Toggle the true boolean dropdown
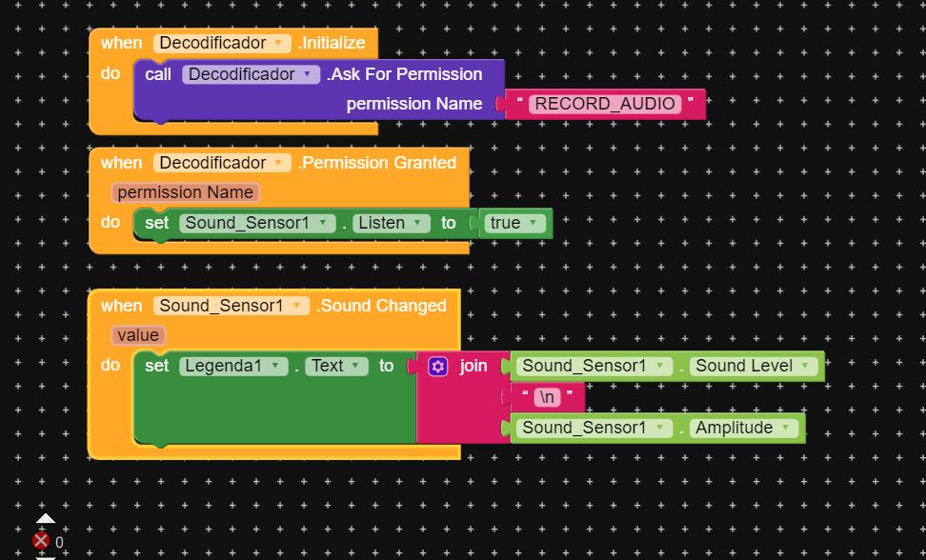 pos(514,223)
